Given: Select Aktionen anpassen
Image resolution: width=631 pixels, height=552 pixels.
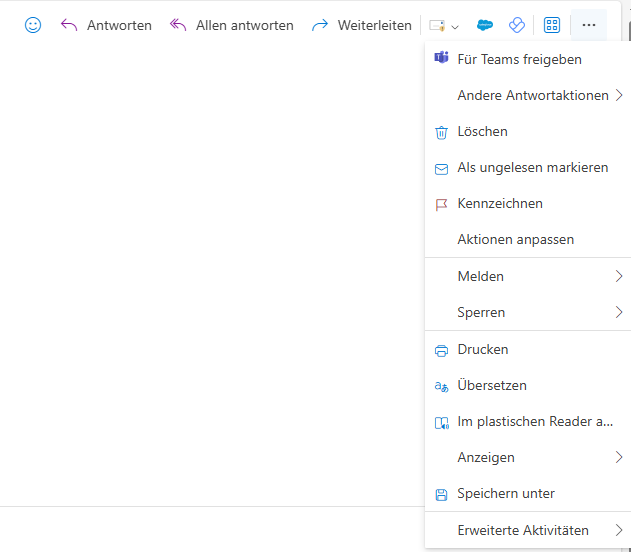Looking at the screenshot, I should 528,239.
